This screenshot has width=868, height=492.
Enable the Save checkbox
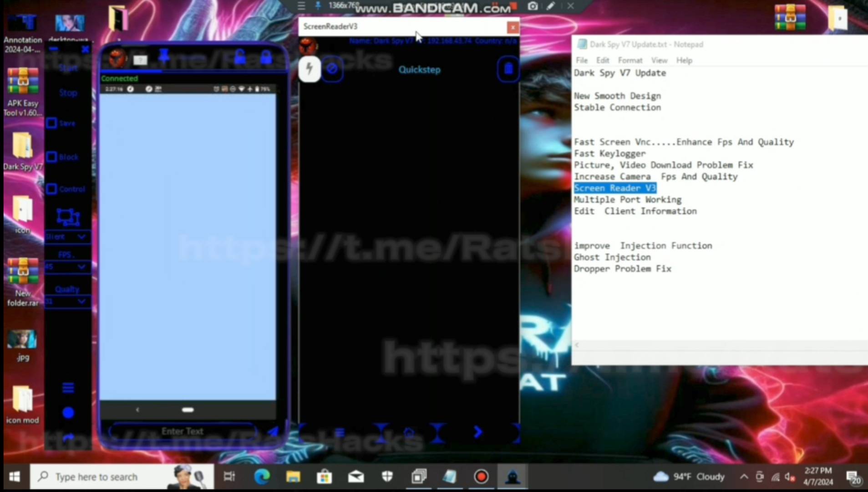click(52, 123)
